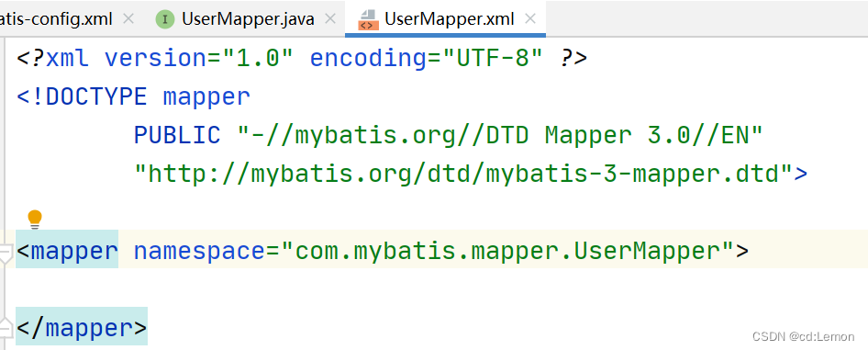
Task: Click the PUBLIC keyword in DOCTYPE
Action: pyautogui.click(x=177, y=135)
